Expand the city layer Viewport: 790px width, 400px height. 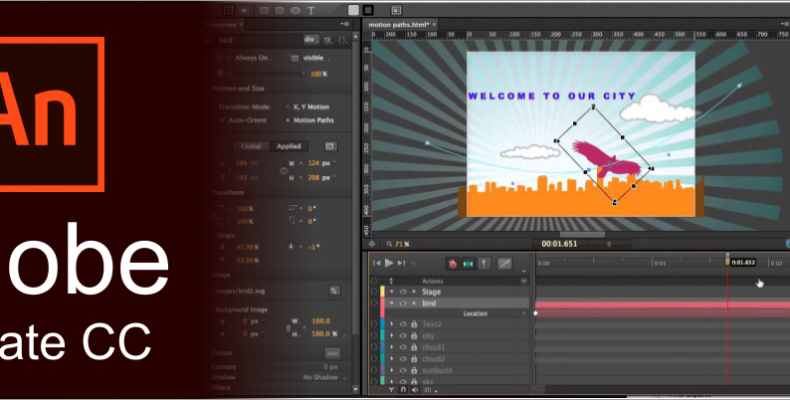pos(392,336)
